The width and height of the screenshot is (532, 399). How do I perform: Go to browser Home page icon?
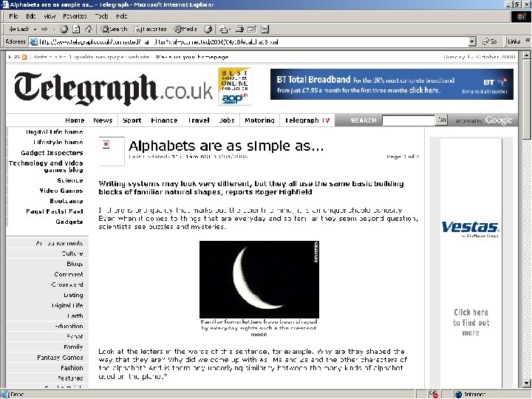pos(89,29)
